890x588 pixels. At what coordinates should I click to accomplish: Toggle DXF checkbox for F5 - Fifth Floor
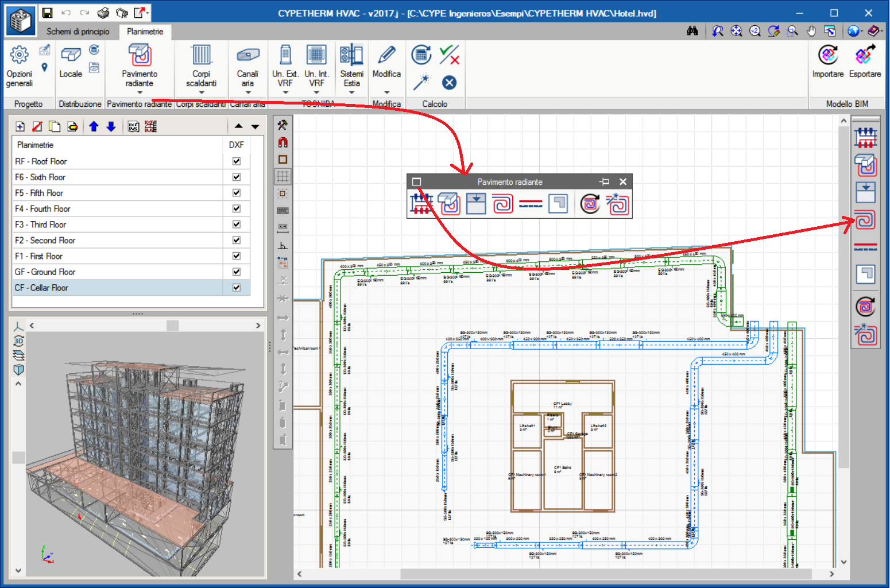[x=237, y=193]
